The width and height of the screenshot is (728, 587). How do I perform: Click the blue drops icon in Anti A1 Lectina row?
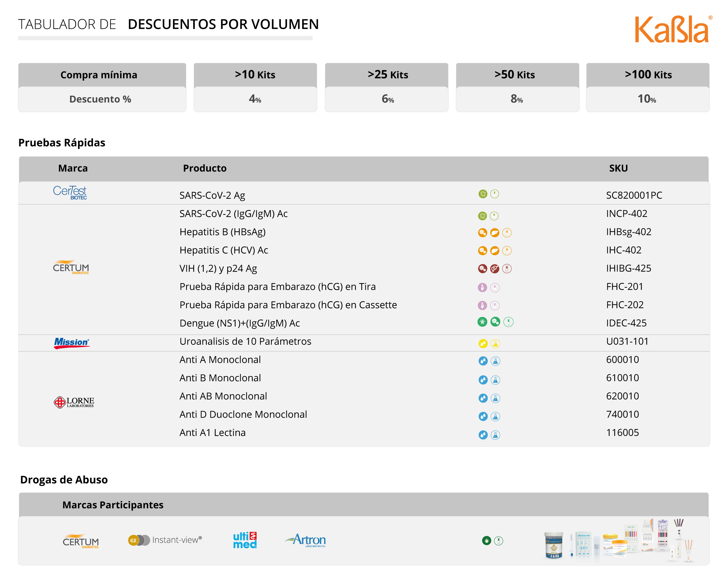[483, 435]
